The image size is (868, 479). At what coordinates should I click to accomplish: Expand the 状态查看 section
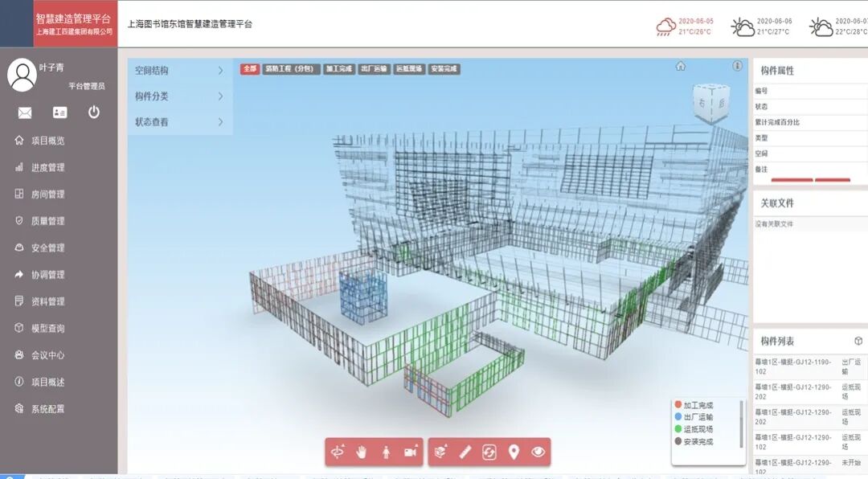[x=180, y=122]
